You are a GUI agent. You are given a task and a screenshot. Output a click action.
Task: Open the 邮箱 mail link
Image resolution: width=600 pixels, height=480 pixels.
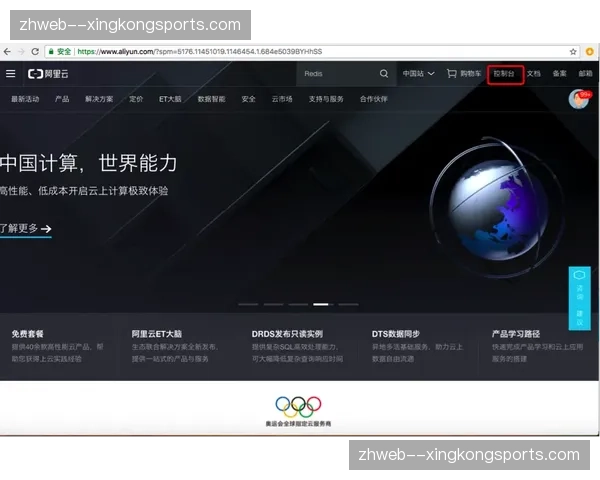(x=585, y=73)
